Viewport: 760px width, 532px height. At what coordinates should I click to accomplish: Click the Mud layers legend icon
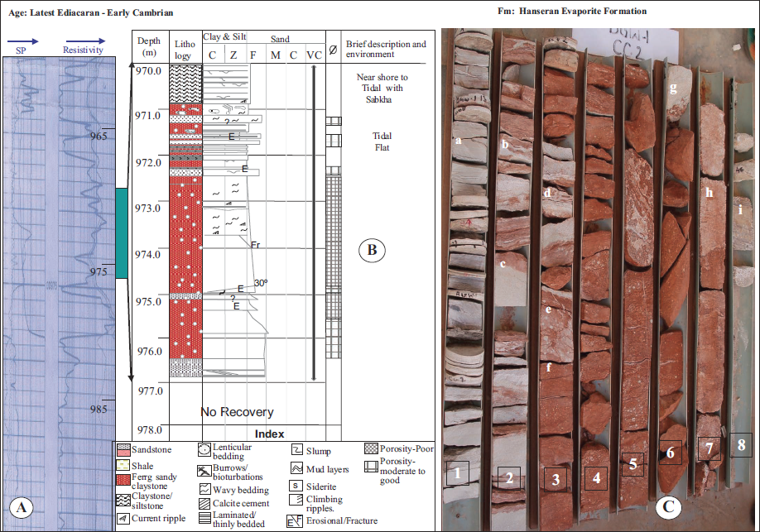point(296,468)
